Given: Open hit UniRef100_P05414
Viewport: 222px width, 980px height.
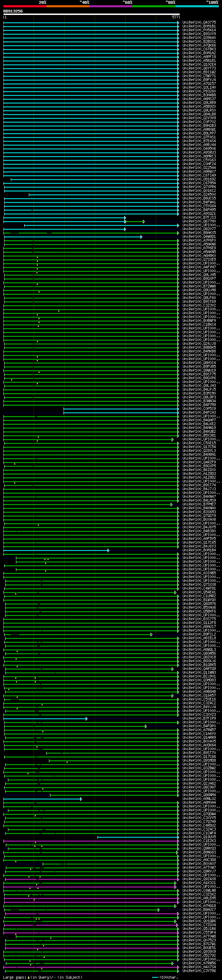Looking at the screenshot, I should [199, 30].
